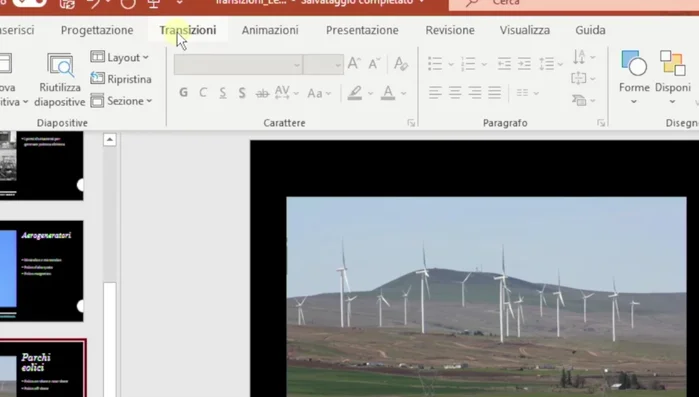The image size is (699, 397).
Task: Apply font color red A
Action: click(388, 93)
